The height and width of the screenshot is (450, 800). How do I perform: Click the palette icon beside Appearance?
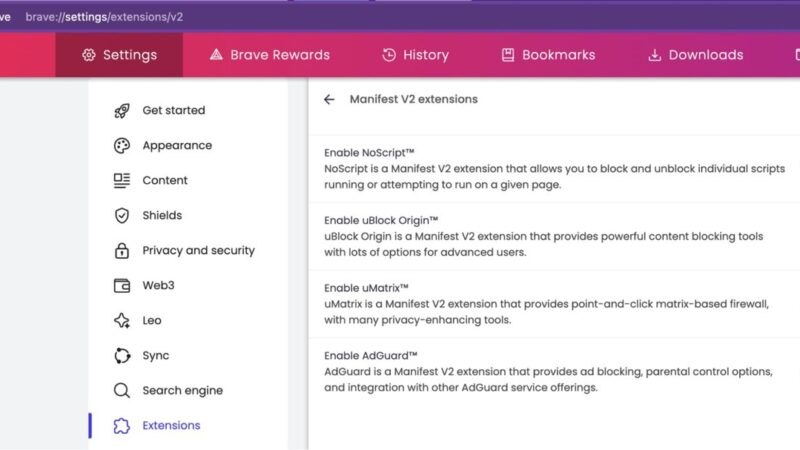coord(122,145)
